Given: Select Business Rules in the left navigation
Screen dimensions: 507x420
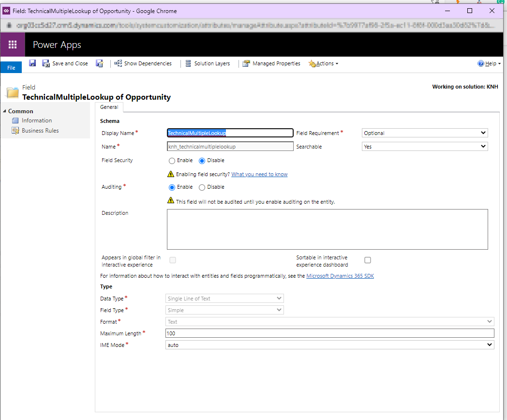Looking at the screenshot, I should point(40,131).
